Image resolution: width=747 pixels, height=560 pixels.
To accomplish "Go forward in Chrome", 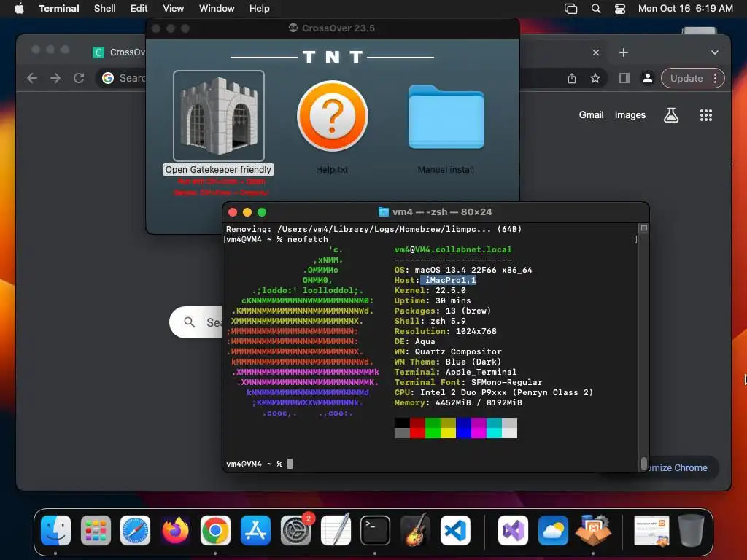I will click(x=55, y=78).
